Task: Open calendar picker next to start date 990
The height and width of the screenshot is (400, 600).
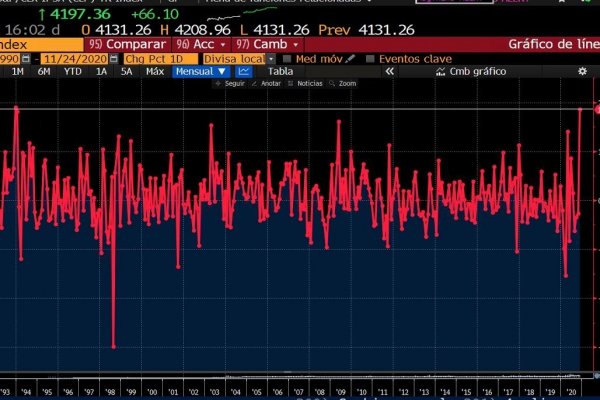Action: point(26,59)
